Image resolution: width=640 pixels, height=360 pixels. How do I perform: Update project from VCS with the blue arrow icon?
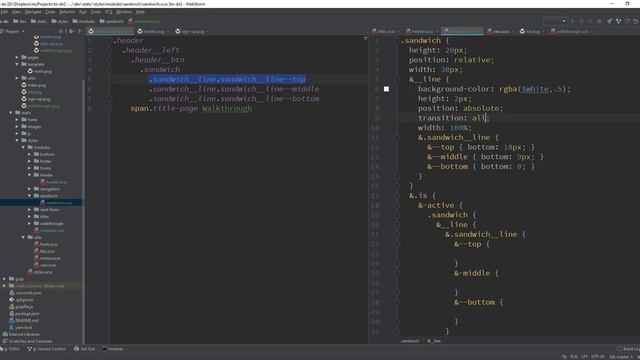point(609,21)
